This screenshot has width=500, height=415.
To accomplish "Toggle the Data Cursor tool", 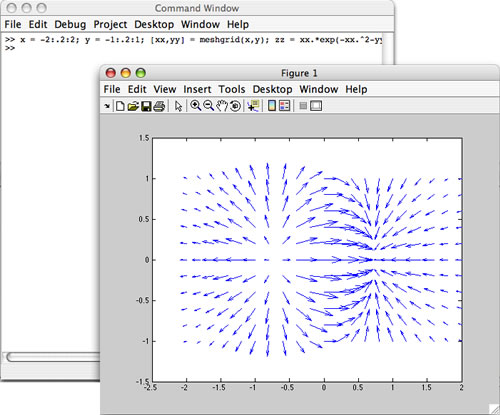I will click(253, 106).
